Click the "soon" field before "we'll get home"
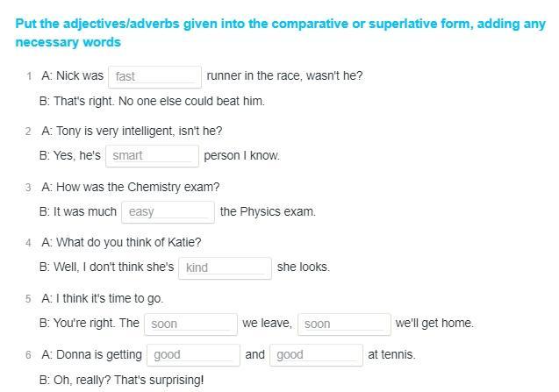The width and height of the screenshot is (559, 392). pyautogui.click(x=343, y=324)
